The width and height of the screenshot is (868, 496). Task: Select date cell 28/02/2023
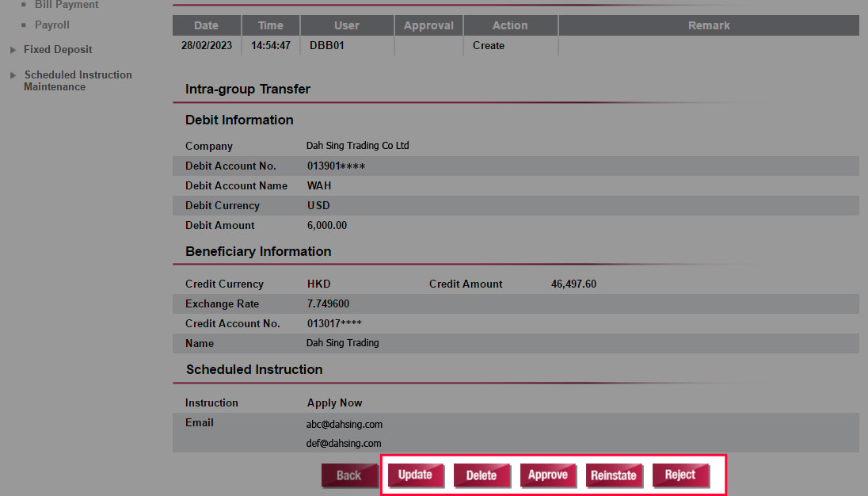pyautogui.click(x=207, y=45)
